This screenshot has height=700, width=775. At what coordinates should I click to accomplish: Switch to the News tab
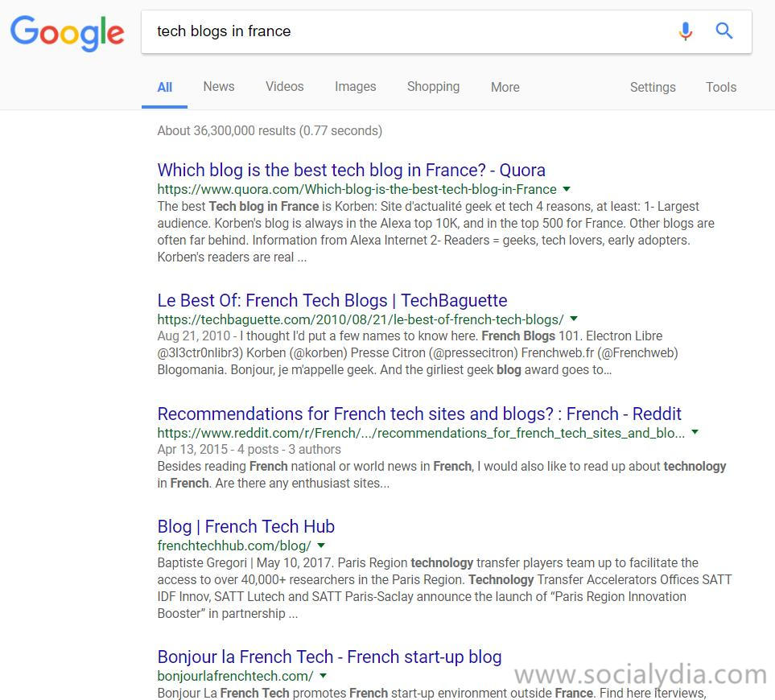pyautogui.click(x=219, y=86)
